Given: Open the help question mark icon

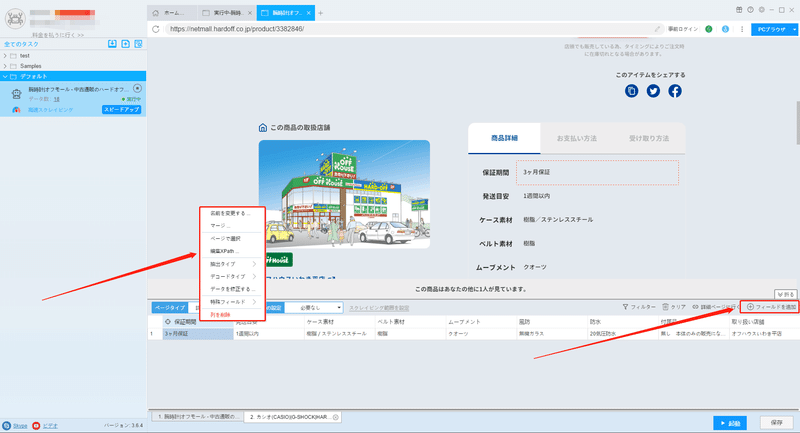Looking at the screenshot, I should (750, 10).
